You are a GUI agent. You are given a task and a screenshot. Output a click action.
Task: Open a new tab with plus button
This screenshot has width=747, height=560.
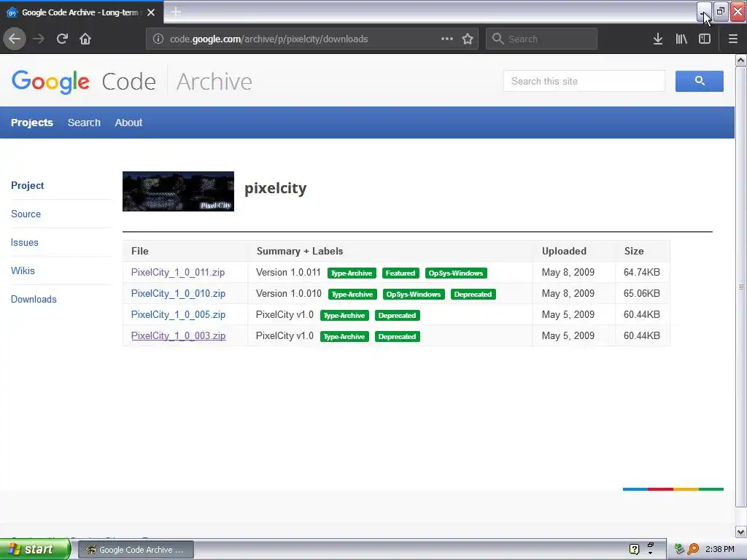pyautogui.click(x=176, y=12)
